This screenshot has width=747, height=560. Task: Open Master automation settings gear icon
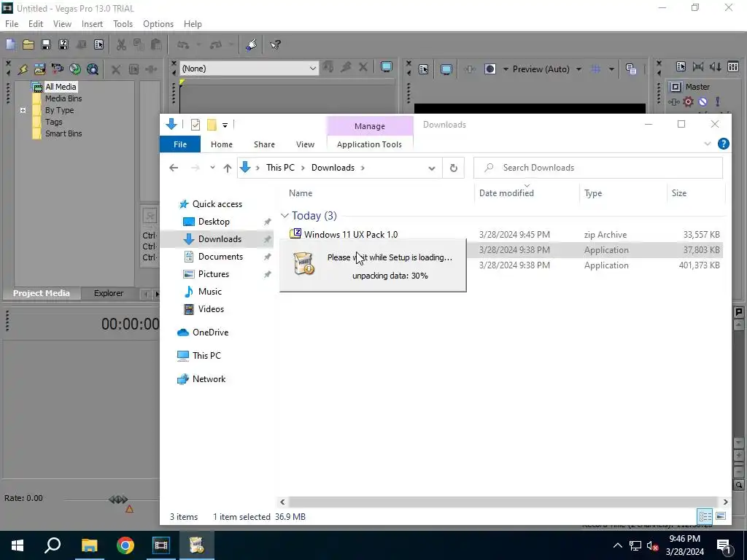pos(688,102)
